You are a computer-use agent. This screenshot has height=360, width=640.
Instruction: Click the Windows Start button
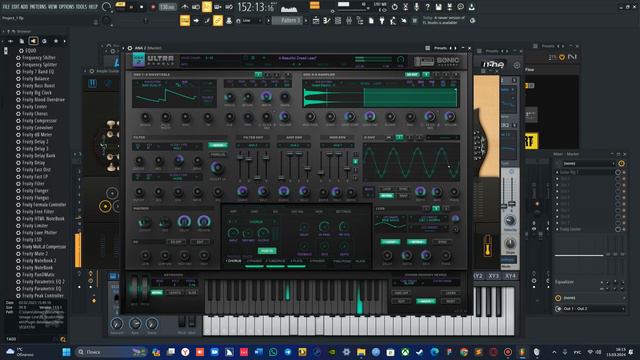point(66,352)
